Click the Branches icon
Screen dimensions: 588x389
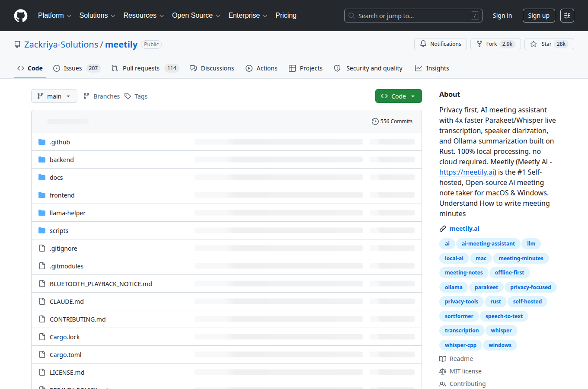[x=86, y=96]
